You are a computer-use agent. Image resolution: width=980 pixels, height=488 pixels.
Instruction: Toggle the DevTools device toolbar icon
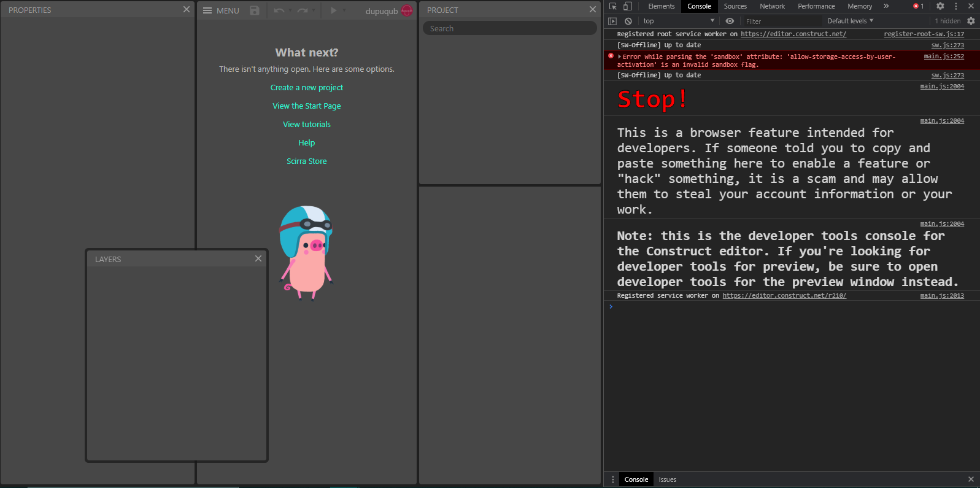[x=628, y=6]
